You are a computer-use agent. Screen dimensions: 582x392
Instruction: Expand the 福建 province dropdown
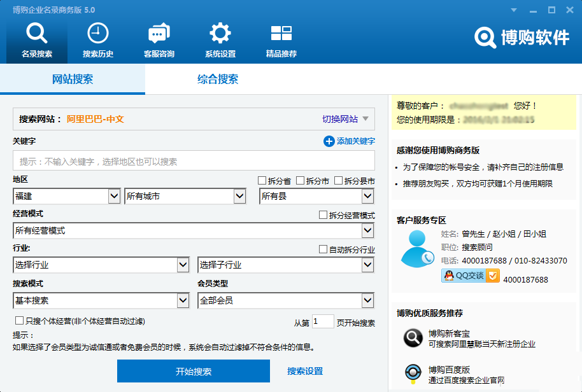click(114, 196)
